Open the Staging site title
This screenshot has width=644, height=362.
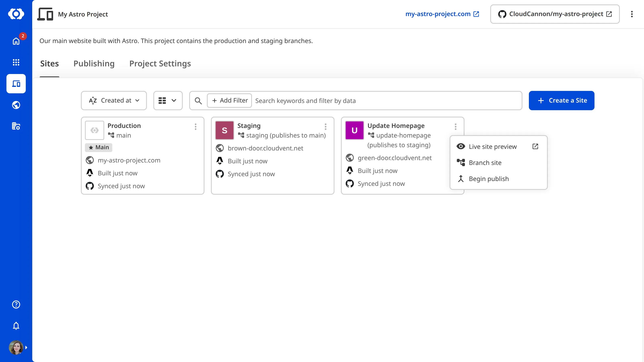coord(249,126)
